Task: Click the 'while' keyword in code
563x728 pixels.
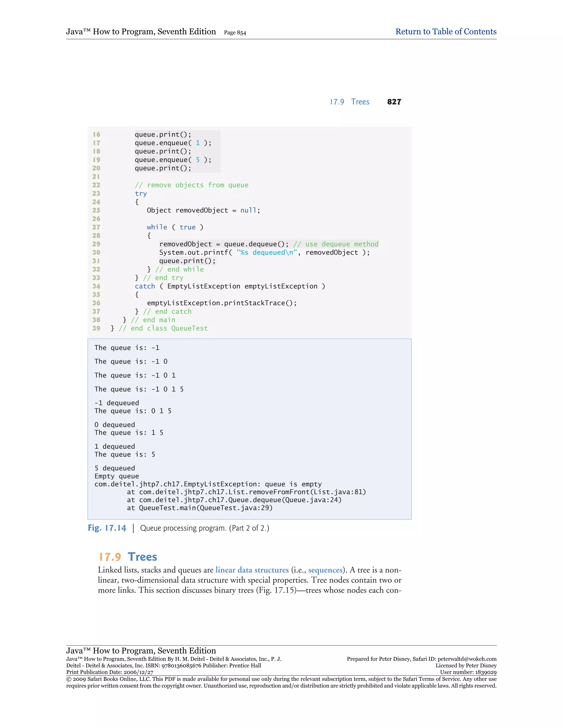Action: tap(157, 227)
